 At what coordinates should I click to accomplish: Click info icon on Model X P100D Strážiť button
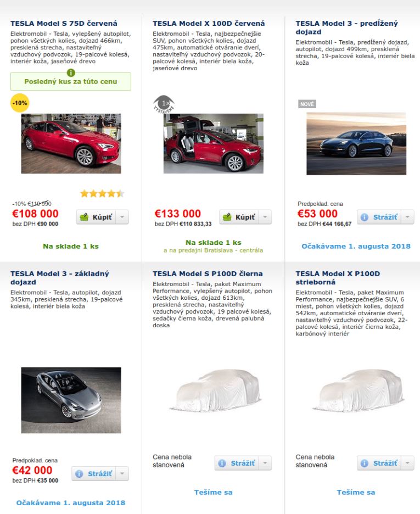(x=365, y=463)
